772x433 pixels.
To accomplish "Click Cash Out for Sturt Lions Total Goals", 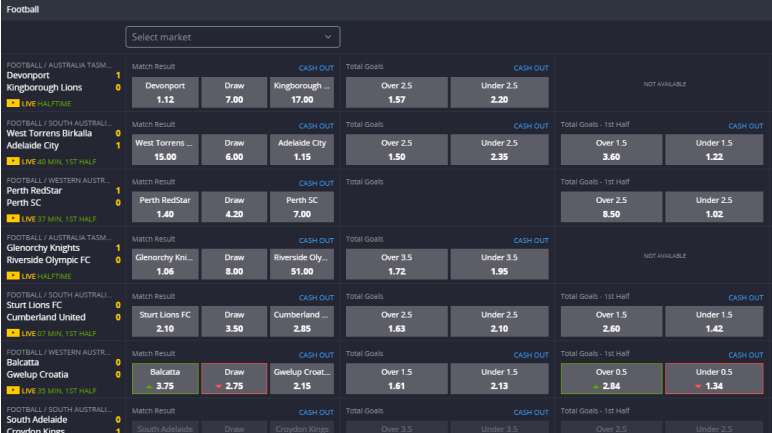I will tap(531, 298).
